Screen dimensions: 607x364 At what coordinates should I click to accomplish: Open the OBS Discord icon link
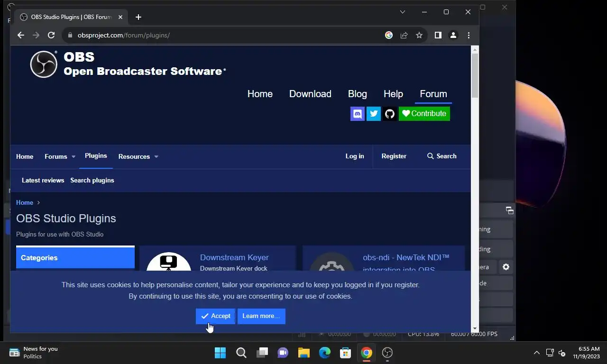358,114
